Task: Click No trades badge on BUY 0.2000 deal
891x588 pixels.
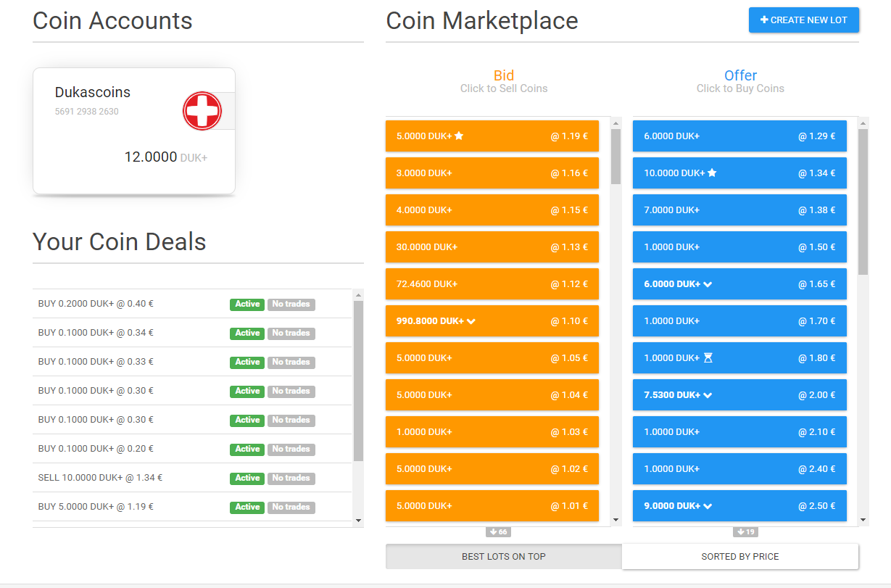Action: pos(291,304)
